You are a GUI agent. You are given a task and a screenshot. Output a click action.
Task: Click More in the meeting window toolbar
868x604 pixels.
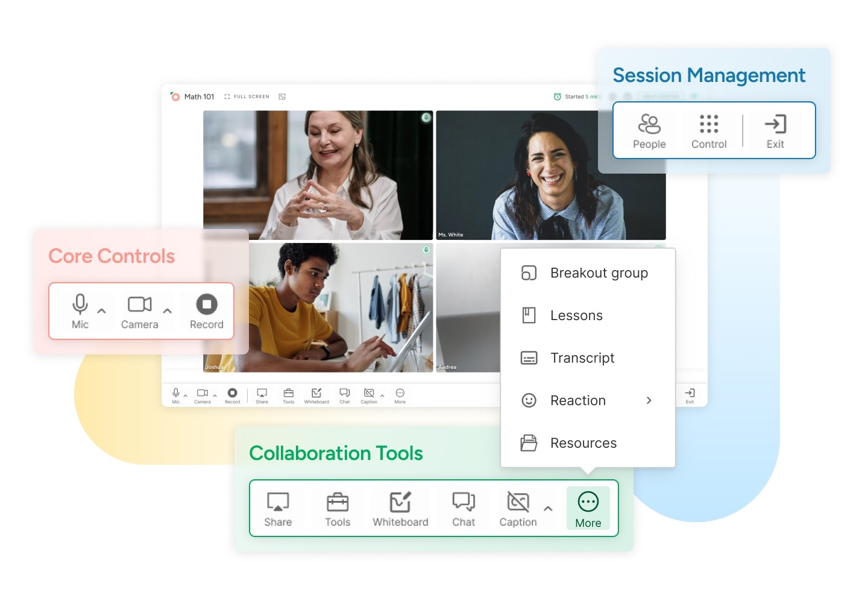pos(400,395)
